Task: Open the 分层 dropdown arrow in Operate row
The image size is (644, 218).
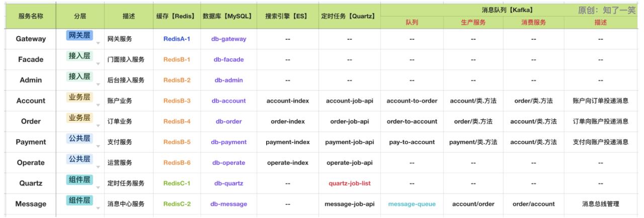Action: pyautogui.click(x=98, y=167)
